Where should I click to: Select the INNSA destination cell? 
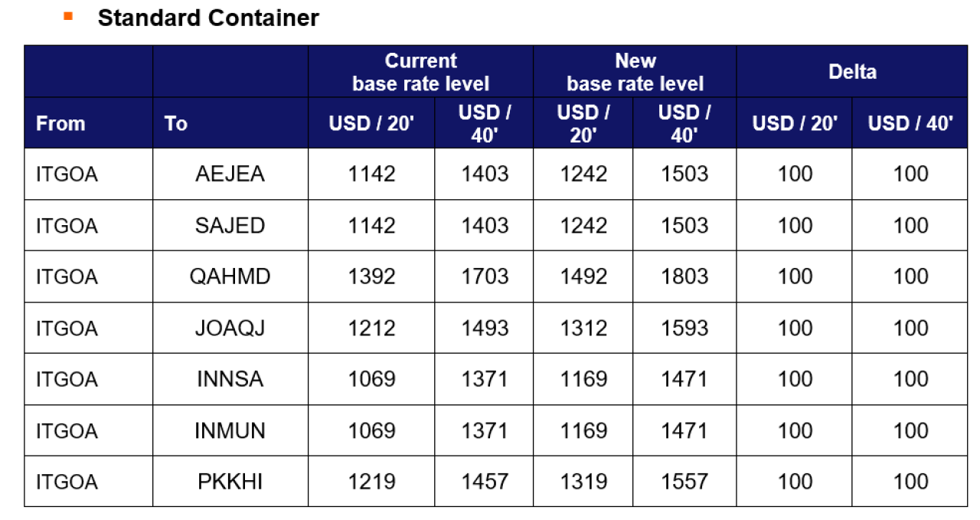pos(230,379)
